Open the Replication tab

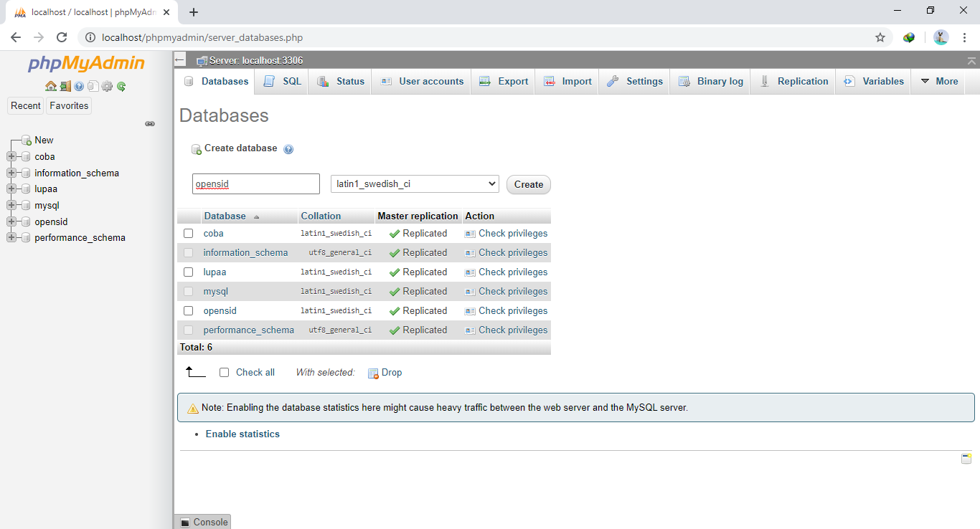click(x=792, y=81)
